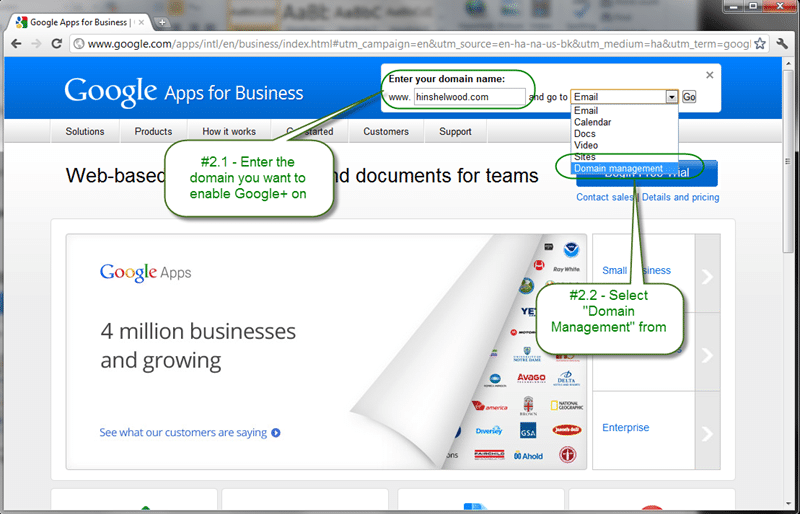Reload the page with the refresh icon
800x514 pixels.
click(x=57, y=44)
